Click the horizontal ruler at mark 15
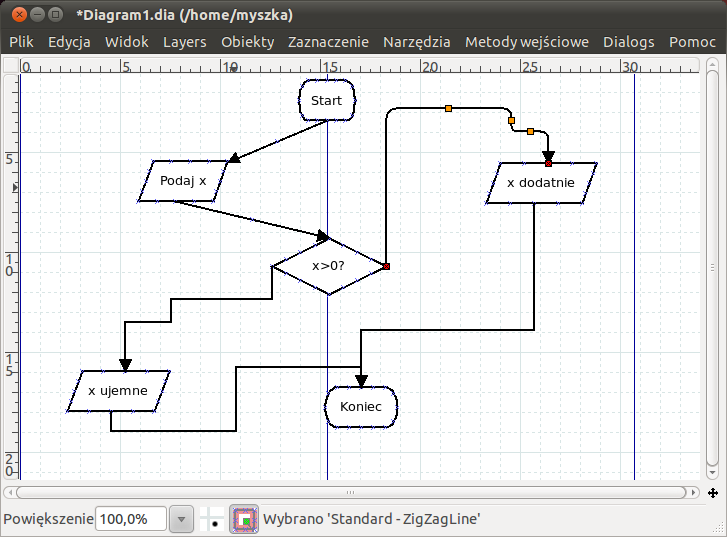The height and width of the screenshot is (537, 727). point(329,67)
